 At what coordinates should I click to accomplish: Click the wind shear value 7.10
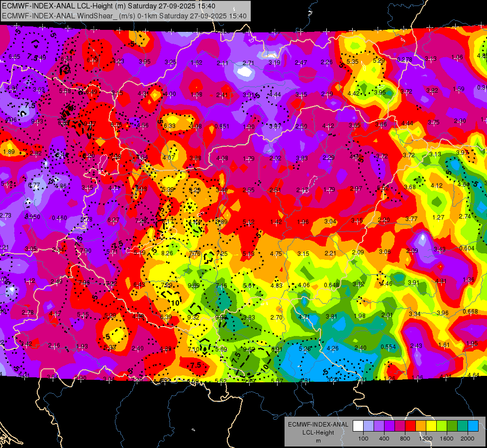tap(194, 349)
